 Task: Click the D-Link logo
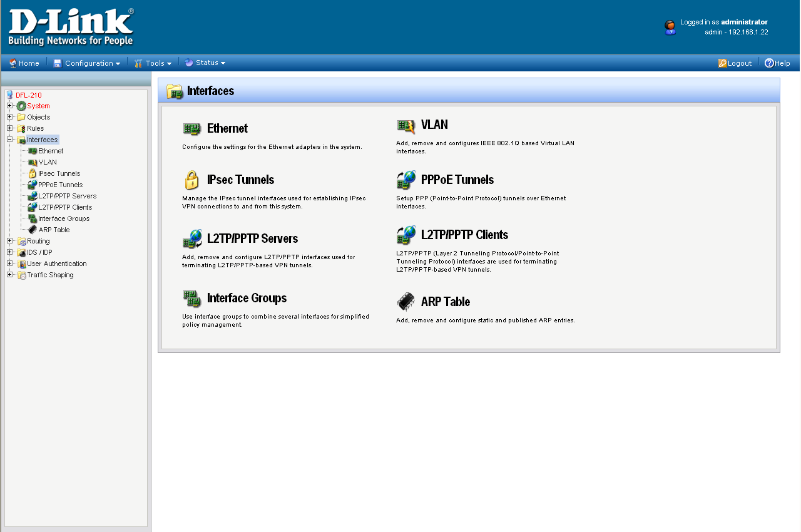(71, 27)
